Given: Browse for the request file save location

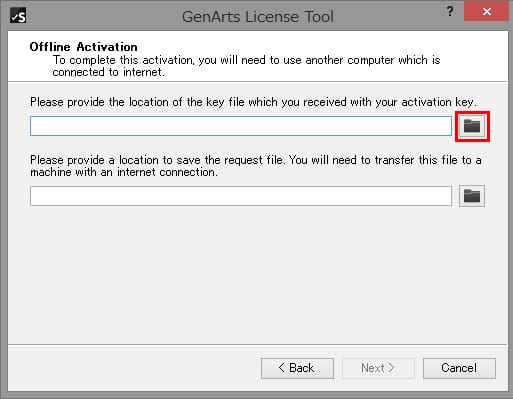Looking at the screenshot, I should (472, 196).
